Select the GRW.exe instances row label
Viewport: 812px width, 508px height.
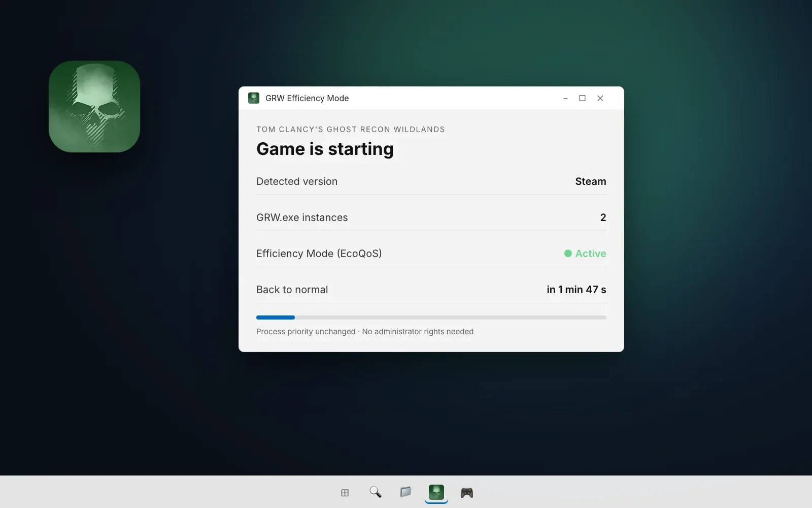(302, 217)
